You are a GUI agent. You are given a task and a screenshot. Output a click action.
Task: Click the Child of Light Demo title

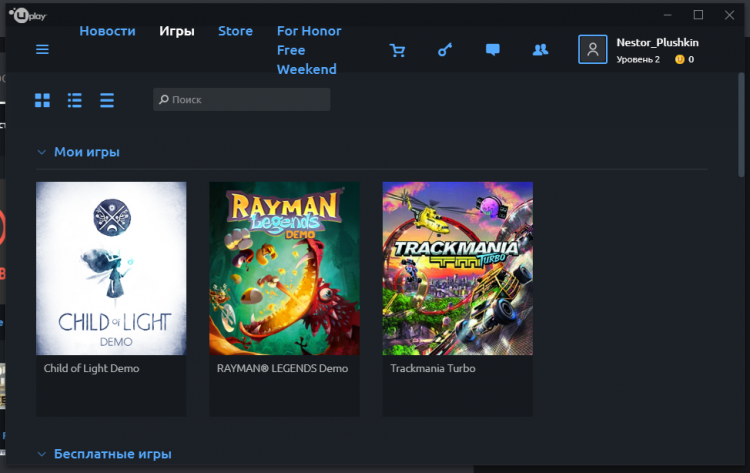(91, 368)
